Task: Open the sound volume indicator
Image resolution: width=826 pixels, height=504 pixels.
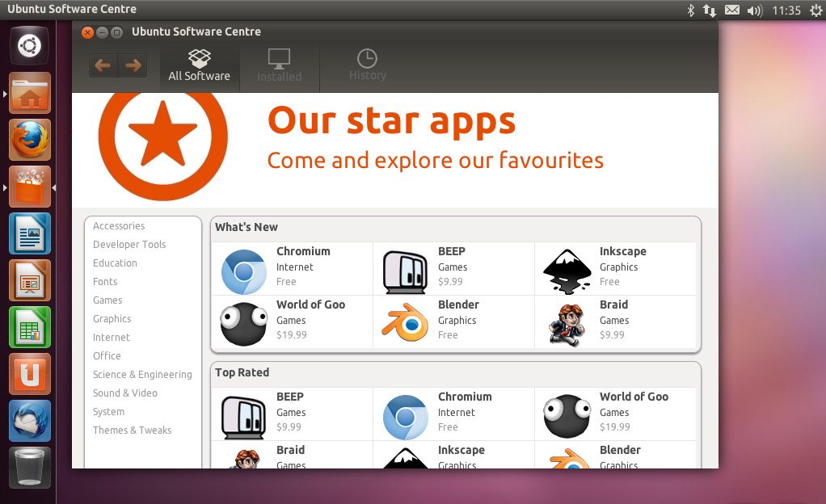Action: 754,10
